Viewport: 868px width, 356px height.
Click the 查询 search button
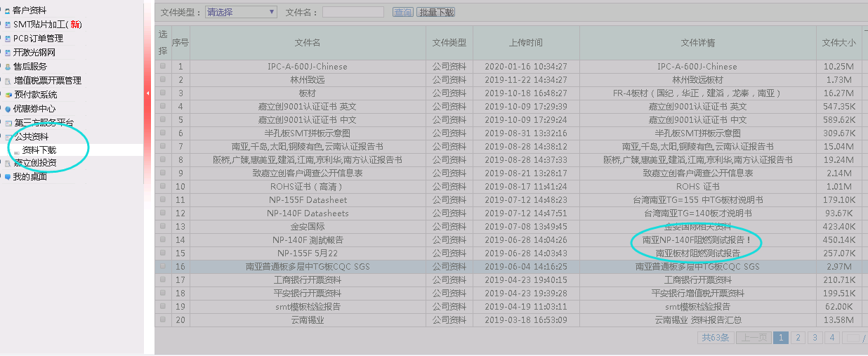click(403, 12)
